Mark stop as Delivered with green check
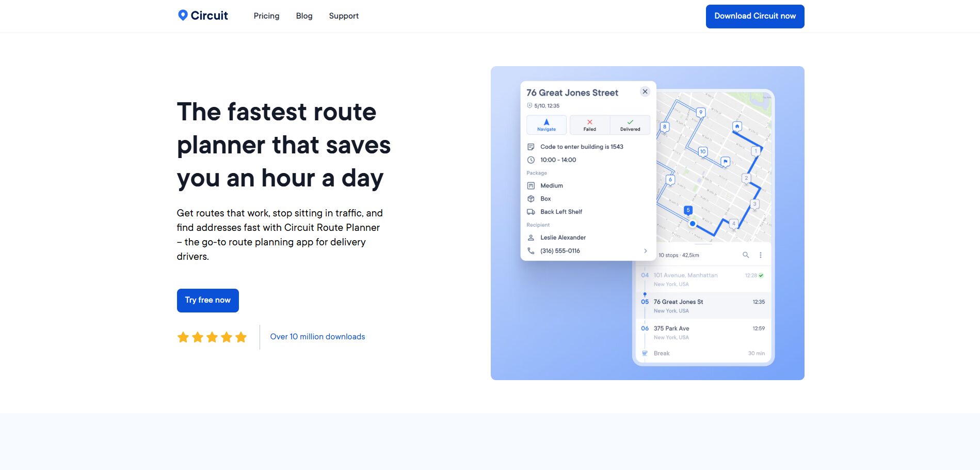 click(x=630, y=125)
